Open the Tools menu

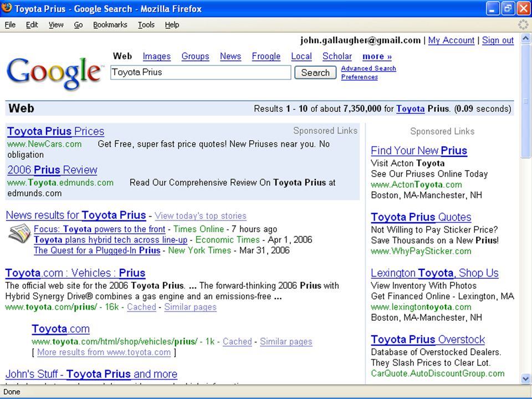146,25
